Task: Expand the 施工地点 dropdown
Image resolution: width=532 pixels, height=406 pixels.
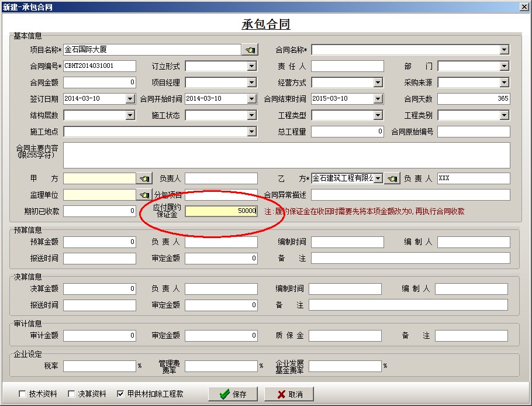Action: (x=251, y=132)
